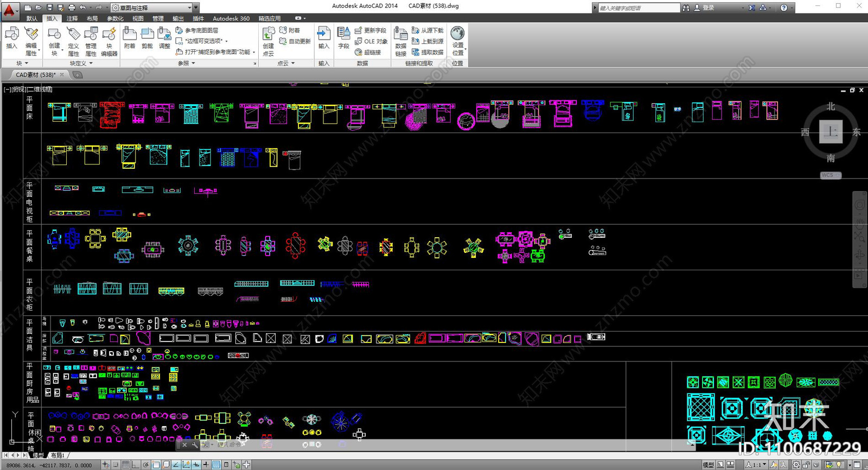The height and width of the screenshot is (470, 868).
Task: Switch to the 默认 ribbon tab
Action: tap(32, 18)
